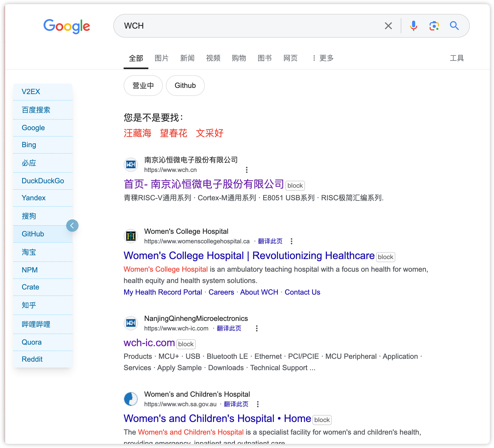494x448 pixels.
Task: Expand the 更多 search categories menu
Action: click(x=323, y=58)
